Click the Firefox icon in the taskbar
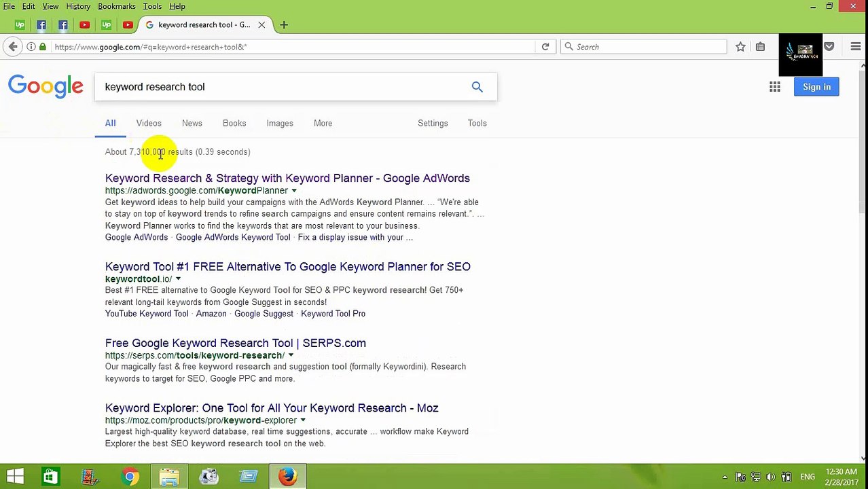 [288, 477]
